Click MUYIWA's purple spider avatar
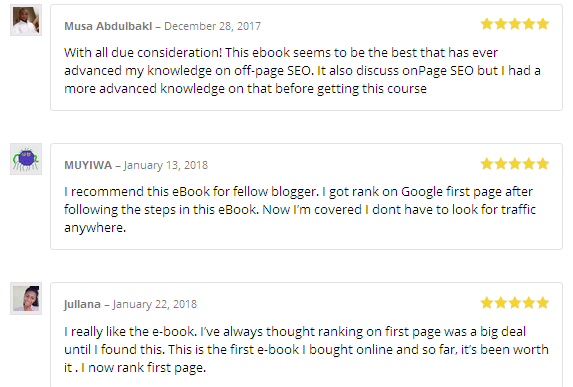 (26, 159)
